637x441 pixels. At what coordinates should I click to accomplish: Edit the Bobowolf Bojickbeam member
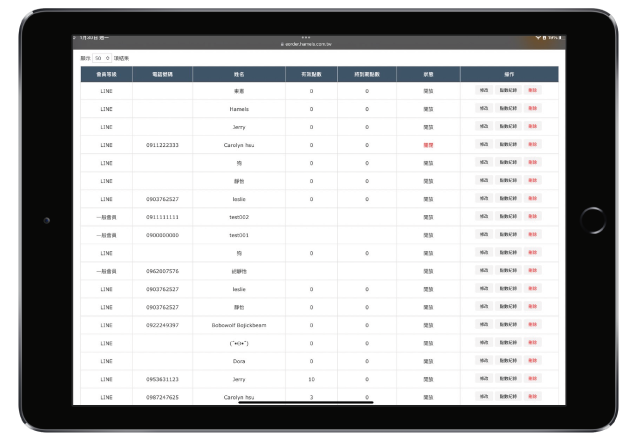pyautogui.click(x=484, y=324)
